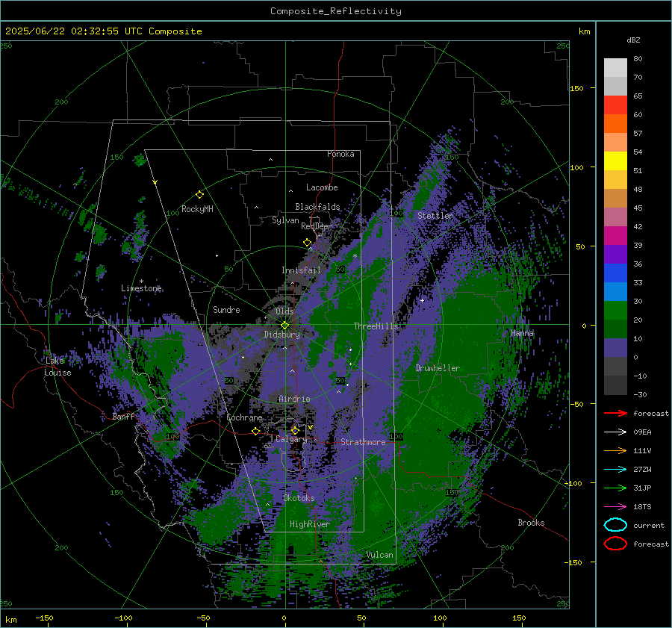
Task: Click the Limestone label
Action: pyautogui.click(x=141, y=288)
